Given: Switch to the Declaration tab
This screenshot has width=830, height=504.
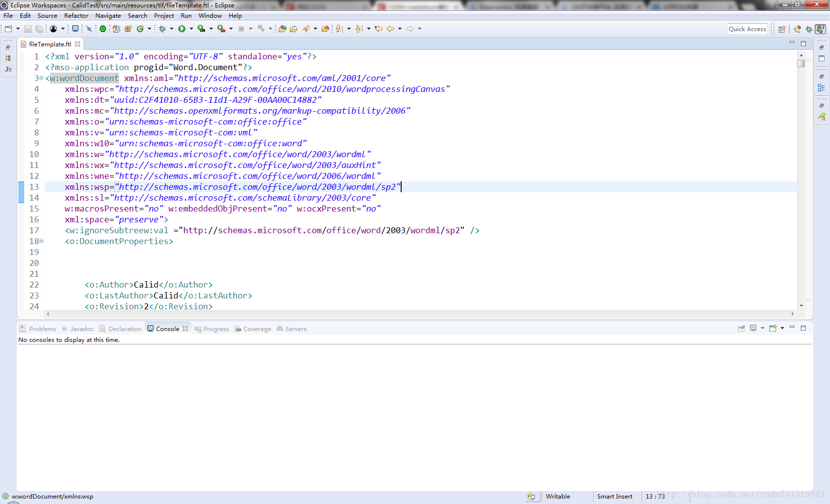Looking at the screenshot, I should (x=120, y=329).
